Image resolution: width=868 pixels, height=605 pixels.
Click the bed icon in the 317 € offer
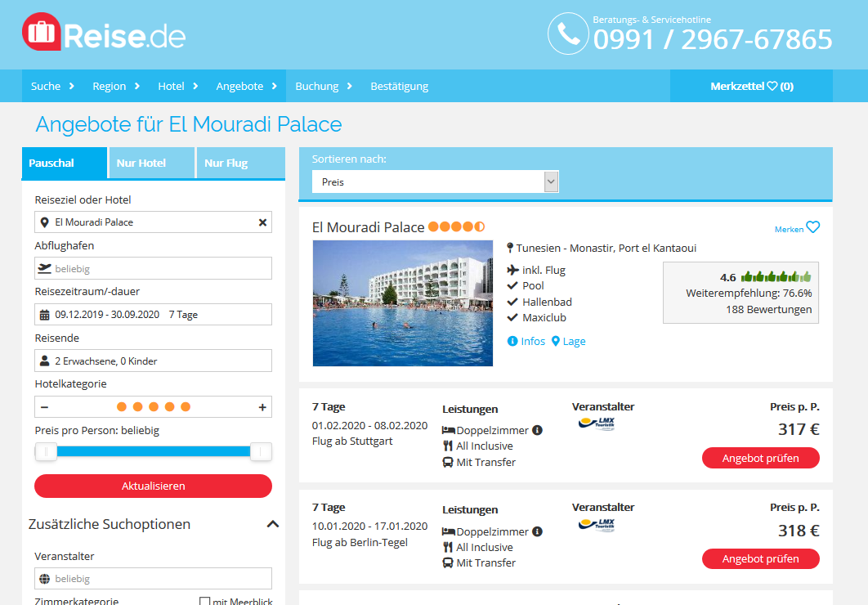point(449,430)
